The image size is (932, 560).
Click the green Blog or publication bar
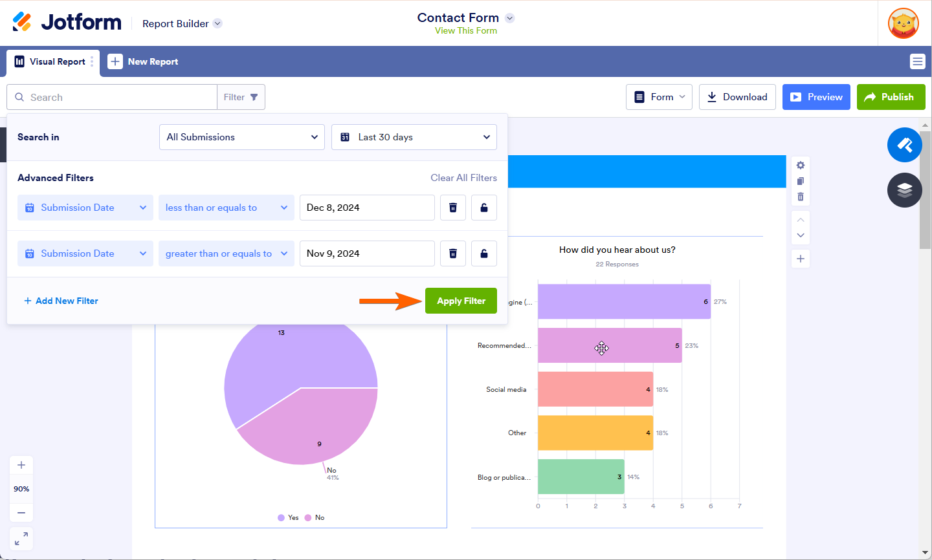581,477
